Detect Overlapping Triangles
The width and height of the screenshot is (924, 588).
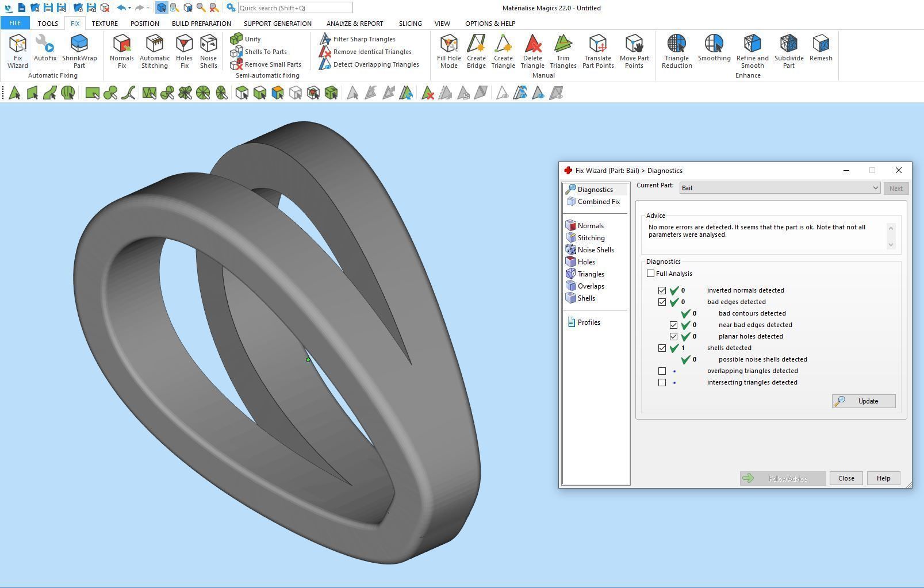click(x=369, y=64)
